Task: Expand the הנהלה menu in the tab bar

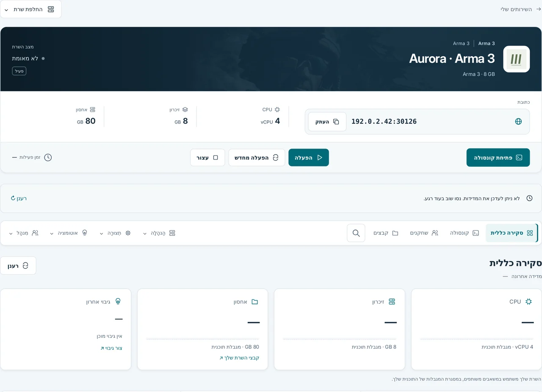Action: click(159, 233)
